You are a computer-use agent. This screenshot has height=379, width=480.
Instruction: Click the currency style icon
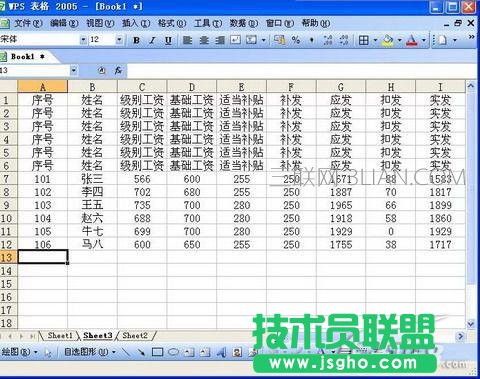(279, 40)
